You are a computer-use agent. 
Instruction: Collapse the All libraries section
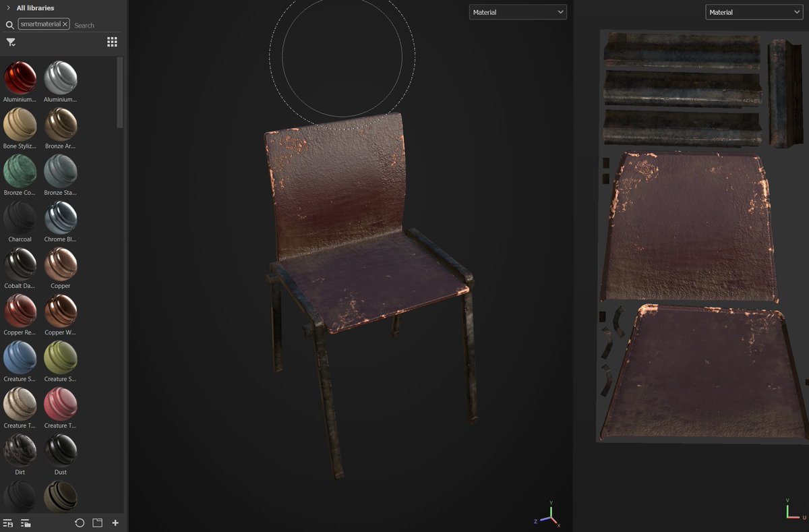tap(7, 8)
